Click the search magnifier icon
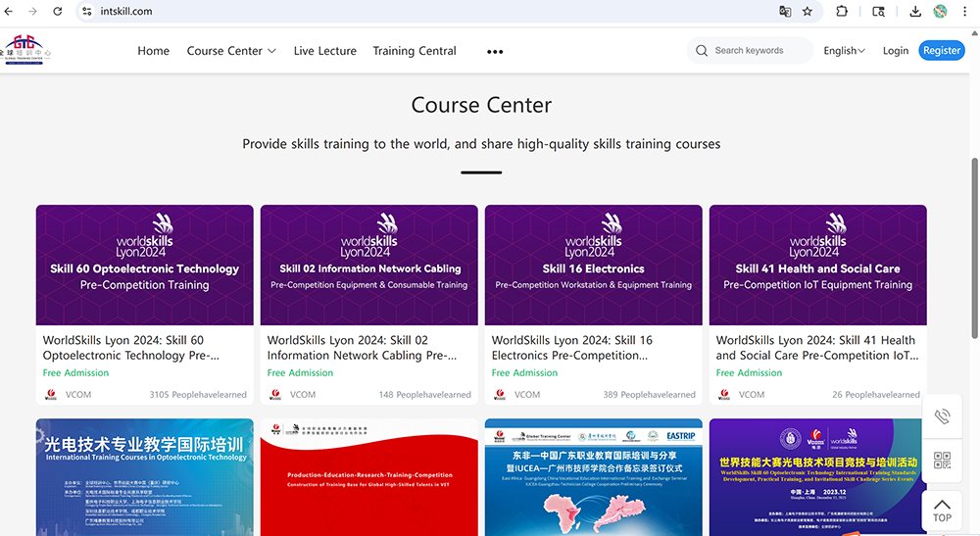The height and width of the screenshot is (536, 980). point(702,51)
